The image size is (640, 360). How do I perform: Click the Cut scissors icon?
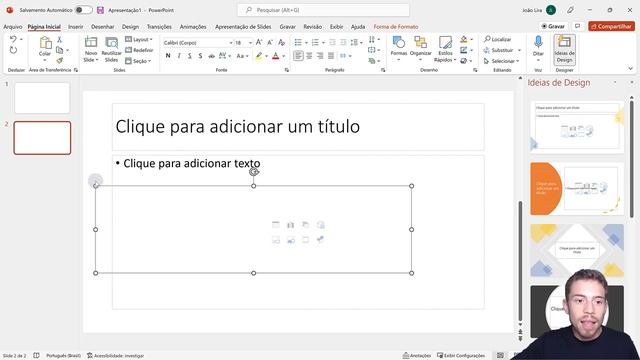[60, 40]
